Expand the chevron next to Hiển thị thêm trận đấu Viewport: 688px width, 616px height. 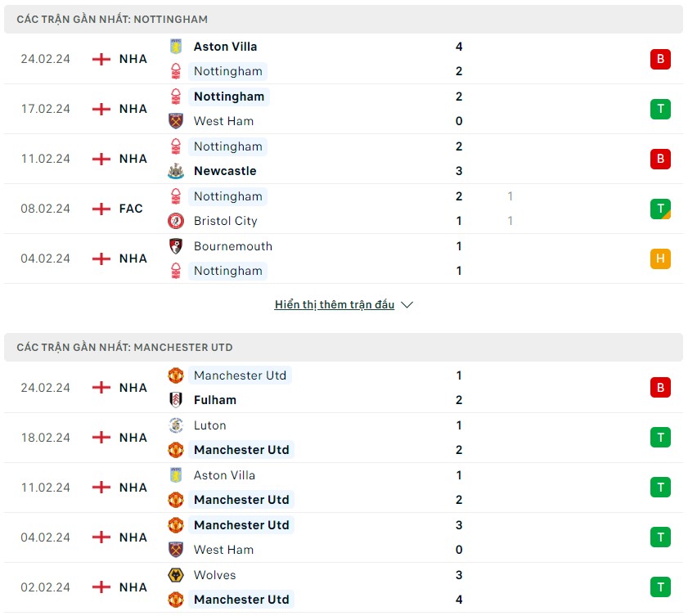(x=407, y=305)
